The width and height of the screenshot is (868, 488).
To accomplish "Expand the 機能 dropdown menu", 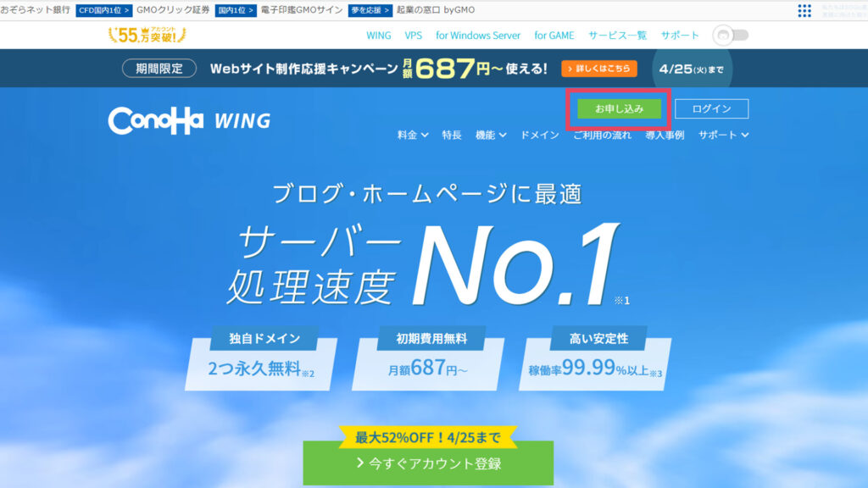I will tap(491, 135).
